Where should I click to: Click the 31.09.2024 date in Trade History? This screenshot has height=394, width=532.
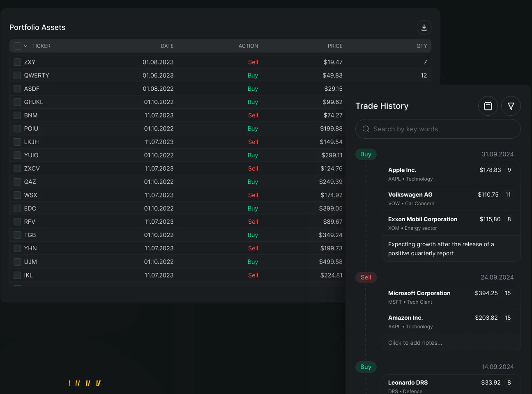click(497, 154)
